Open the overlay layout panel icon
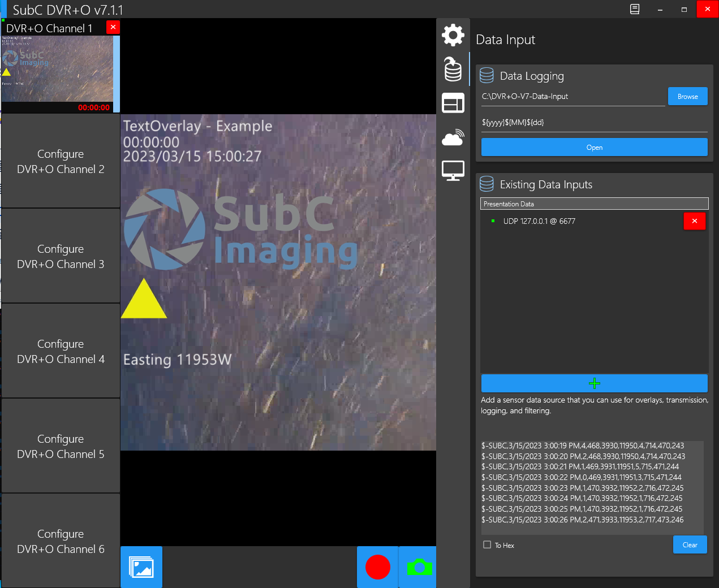 click(x=453, y=103)
